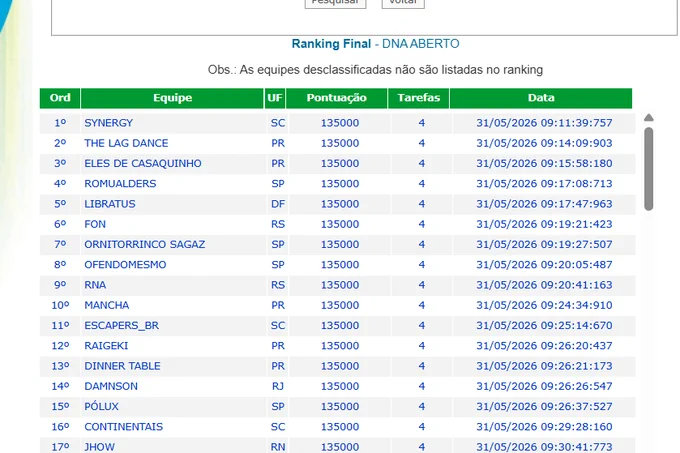Click team name DINNER TABLE
The image size is (680, 453).
coord(122,366)
